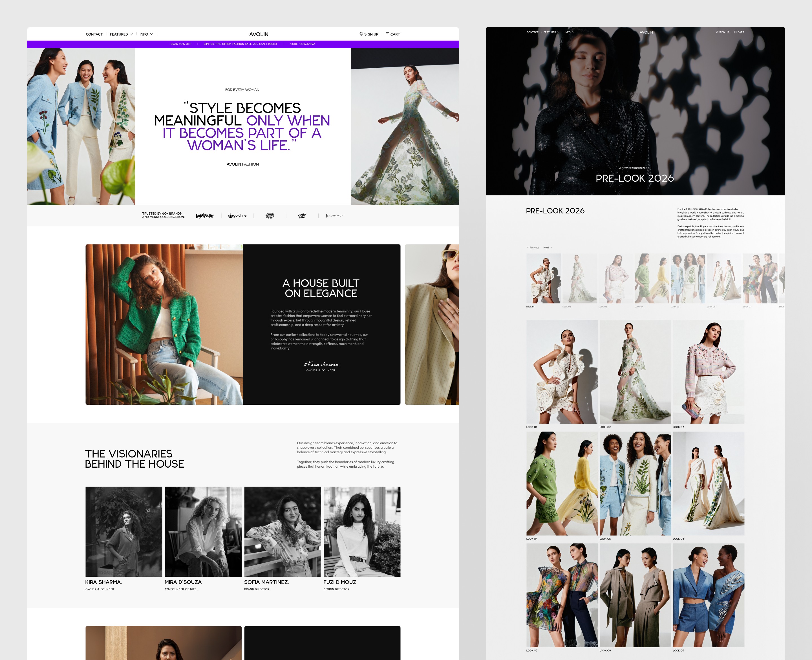This screenshot has height=660, width=812.
Task: Click Kira Sharma's portrait photo
Action: coord(124,531)
